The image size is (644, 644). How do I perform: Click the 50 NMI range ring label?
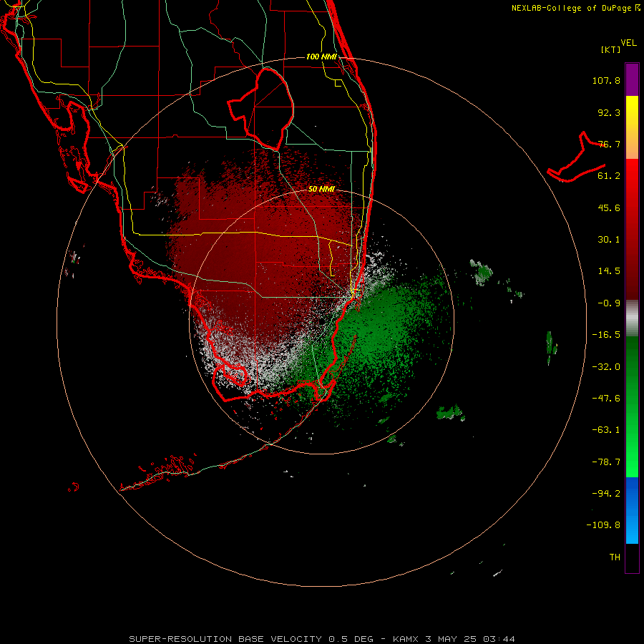tap(321, 190)
